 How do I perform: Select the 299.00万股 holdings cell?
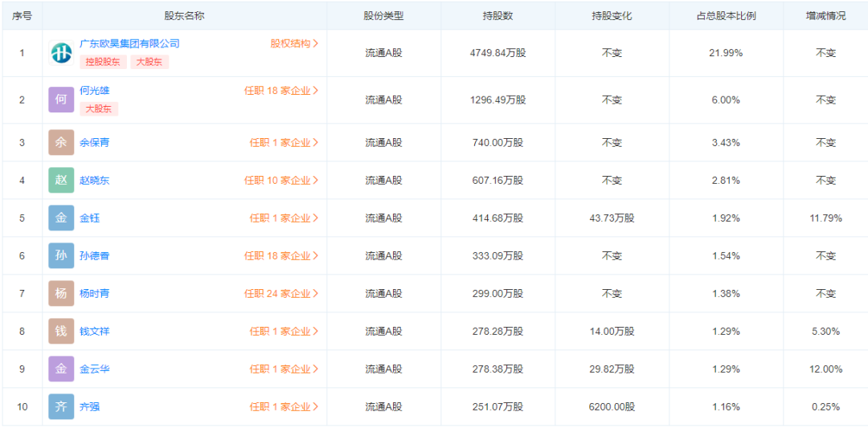497,294
